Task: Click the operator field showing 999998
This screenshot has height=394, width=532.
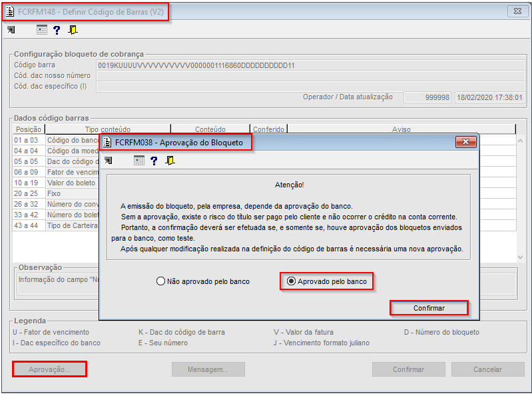Action: [x=427, y=97]
